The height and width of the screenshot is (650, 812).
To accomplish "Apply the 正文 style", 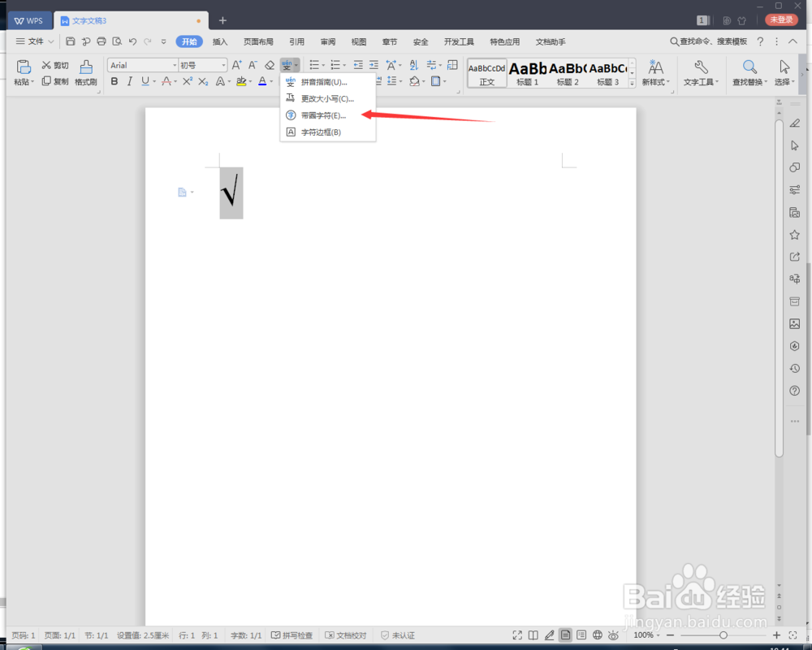I will (x=486, y=73).
